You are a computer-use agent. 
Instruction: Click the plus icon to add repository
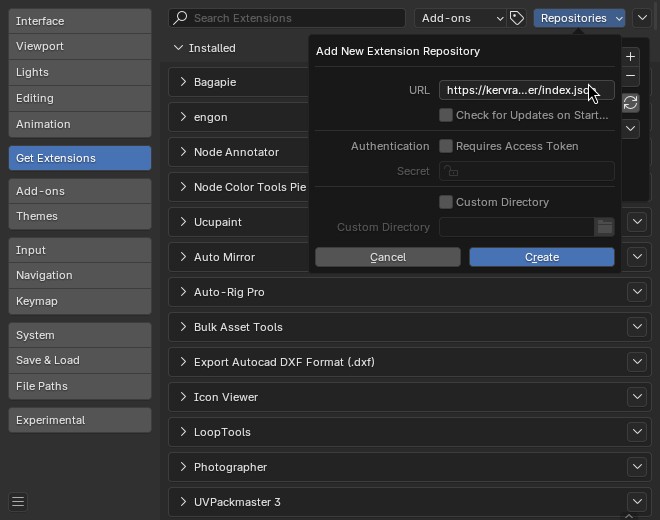click(630, 56)
